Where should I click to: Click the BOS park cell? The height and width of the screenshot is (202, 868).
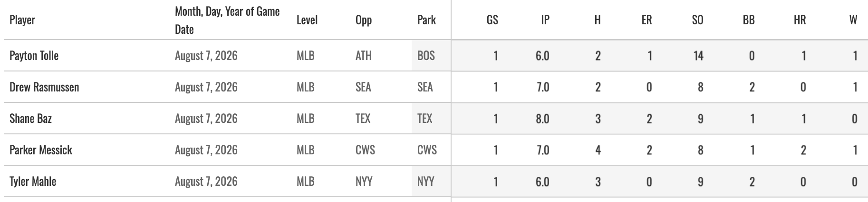[x=426, y=56]
